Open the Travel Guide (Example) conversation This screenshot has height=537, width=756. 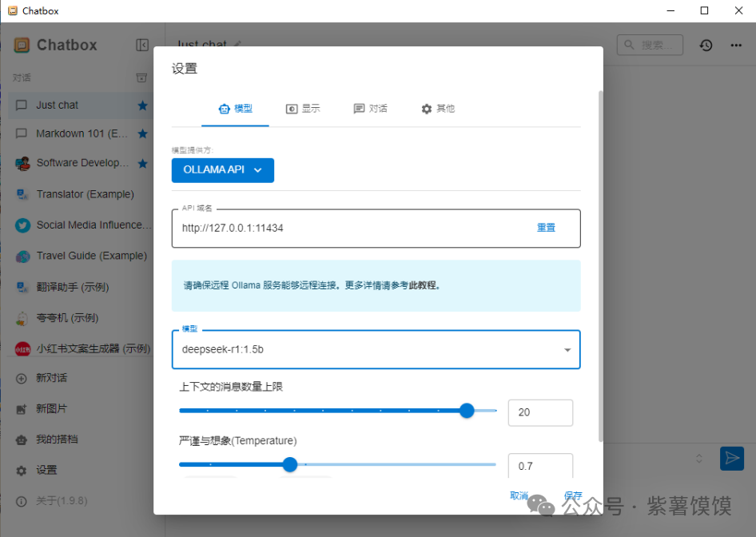[80, 256]
